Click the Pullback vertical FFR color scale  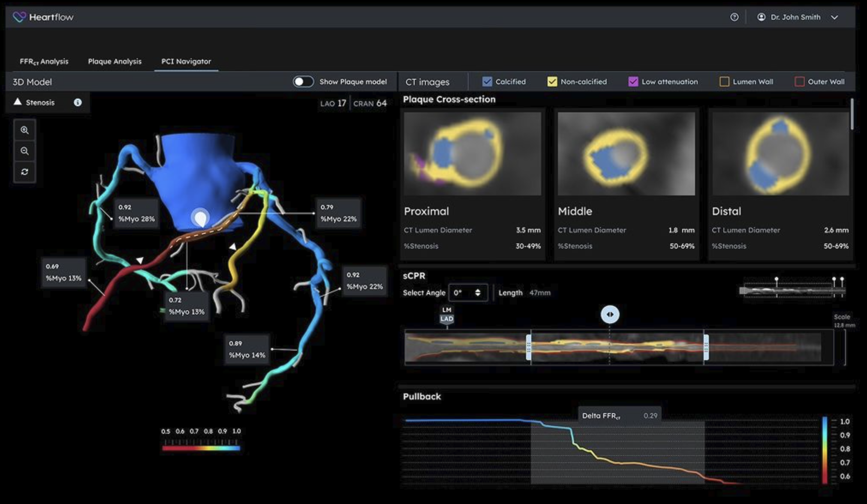(x=825, y=450)
